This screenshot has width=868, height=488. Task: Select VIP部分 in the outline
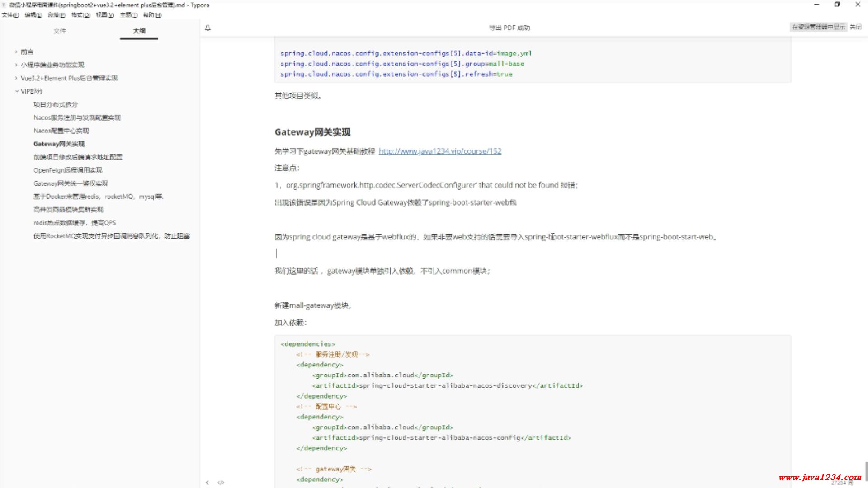tap(32, 91)
